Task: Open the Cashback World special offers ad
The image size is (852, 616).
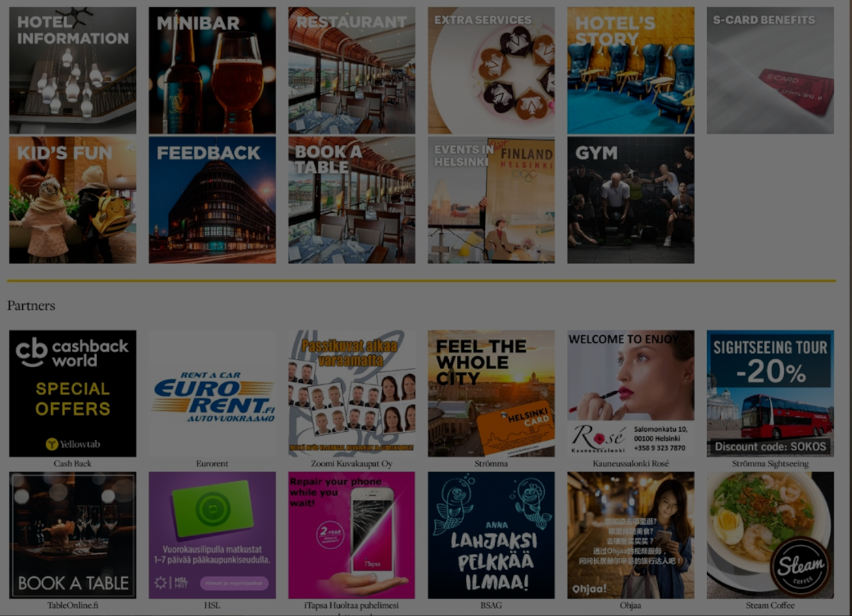Action: pyautogui.click(x=72, y=394)
